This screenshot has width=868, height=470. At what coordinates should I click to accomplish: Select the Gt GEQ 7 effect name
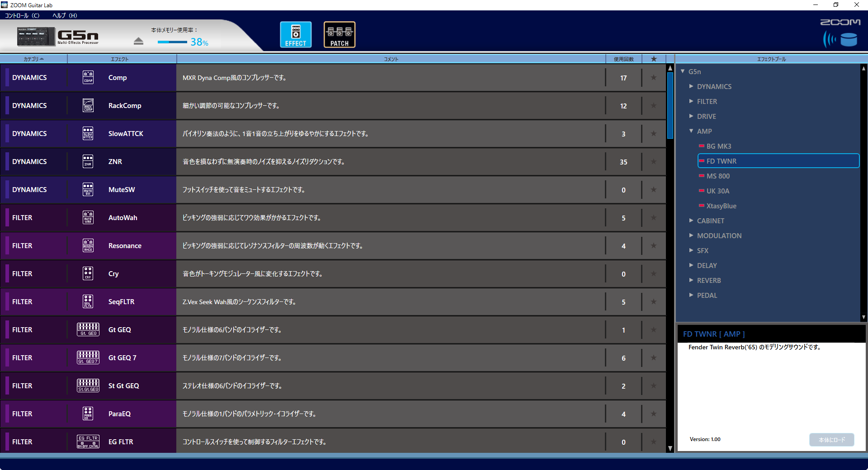122,357
